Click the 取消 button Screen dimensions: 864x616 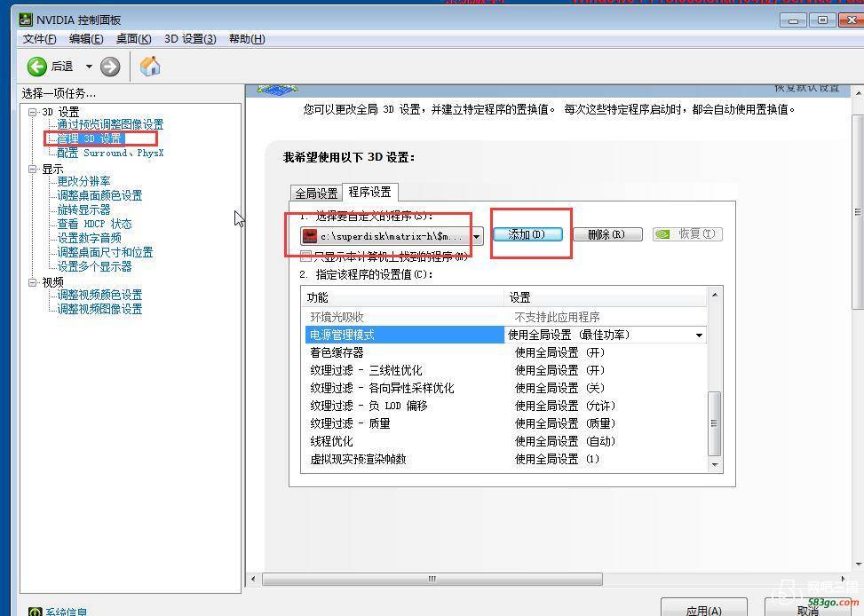(808, 609)
